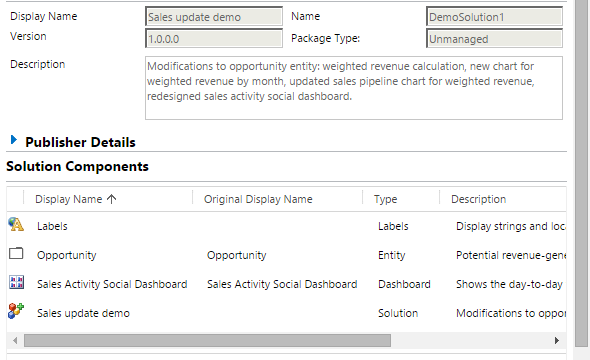Image resolution: width=590 pixels, height=360 pixels.
Task: Click the Solution Components heading
Action: tap(78, 166)
